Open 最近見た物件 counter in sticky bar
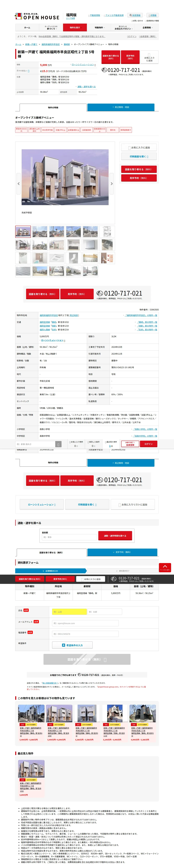This screenshot has height=868, width=174. [x=111, y=444]
